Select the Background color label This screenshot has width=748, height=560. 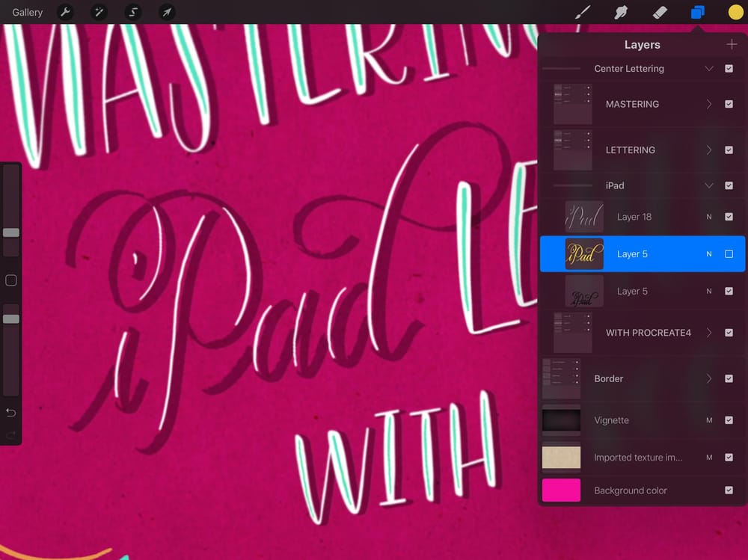tap(630, 490)
